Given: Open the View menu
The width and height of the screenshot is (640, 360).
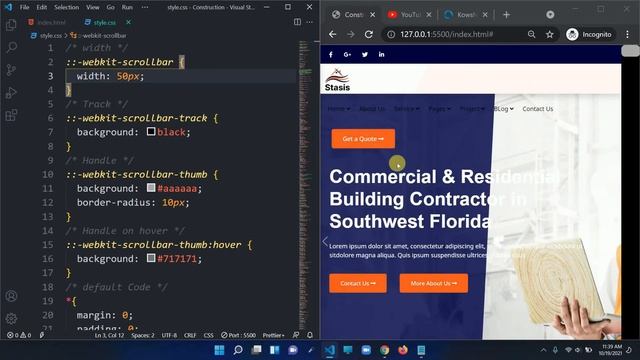Looking at the screenshot, I should tap(93, 7).
